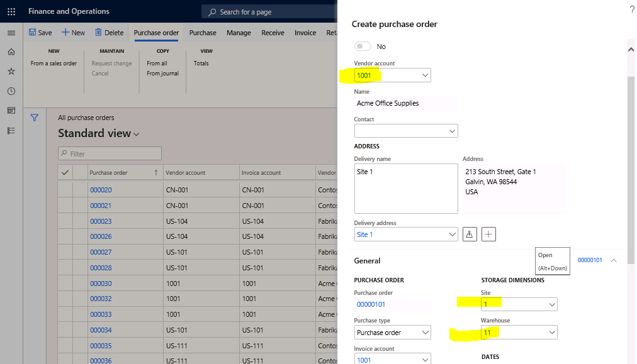Screen dimensions: 637x364
Task: Click the Home icon in the sidebar
Action: [x=10, y=52]
